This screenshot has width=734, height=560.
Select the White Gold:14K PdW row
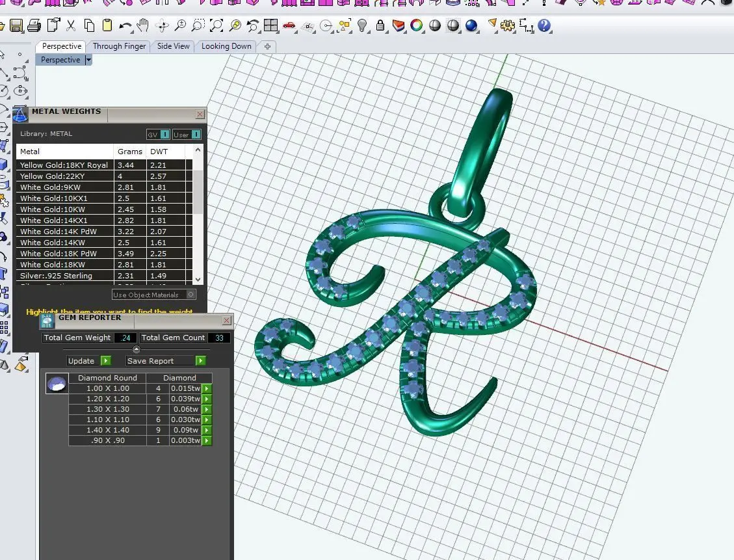[x=104, y=232]
